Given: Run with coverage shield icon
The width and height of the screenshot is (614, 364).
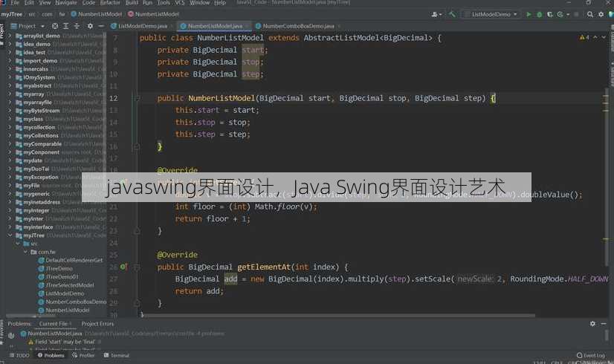Looking at the screenshot, I should coord(550,14).
